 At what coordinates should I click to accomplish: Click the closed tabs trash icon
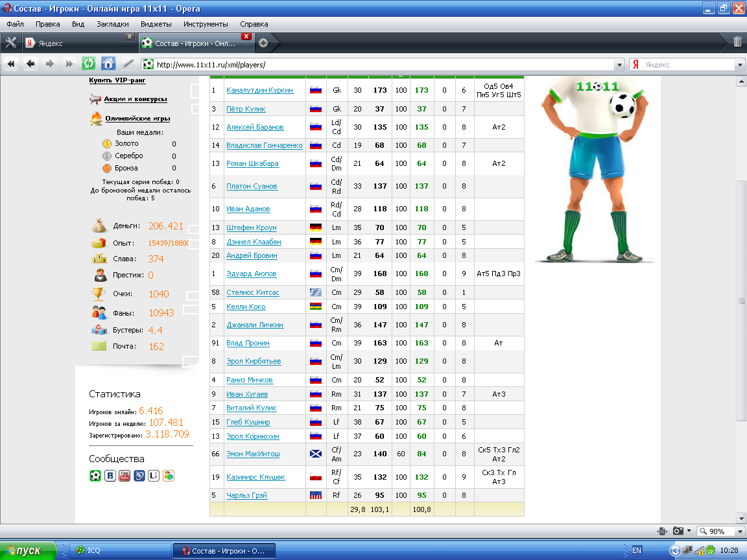737,42
